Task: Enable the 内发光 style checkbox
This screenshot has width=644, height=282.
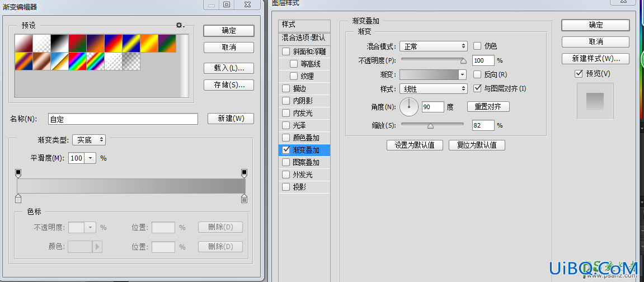Action: tap(286, 113)
